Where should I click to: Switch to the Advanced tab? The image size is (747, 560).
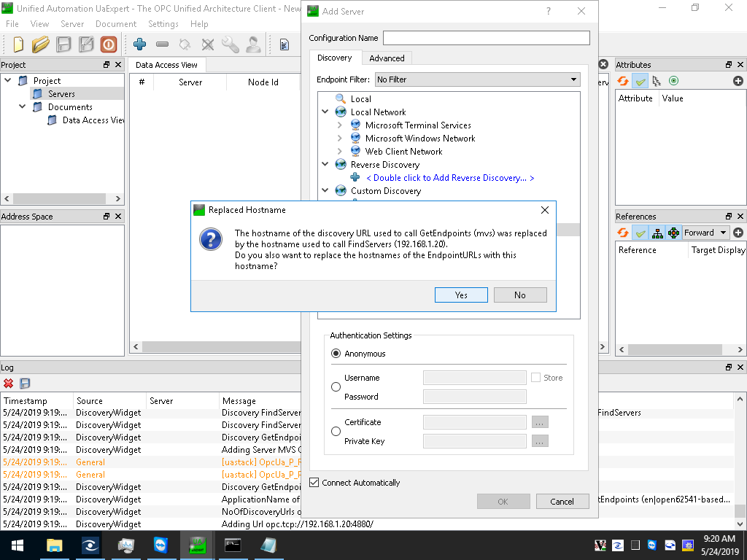pos(387,58)
